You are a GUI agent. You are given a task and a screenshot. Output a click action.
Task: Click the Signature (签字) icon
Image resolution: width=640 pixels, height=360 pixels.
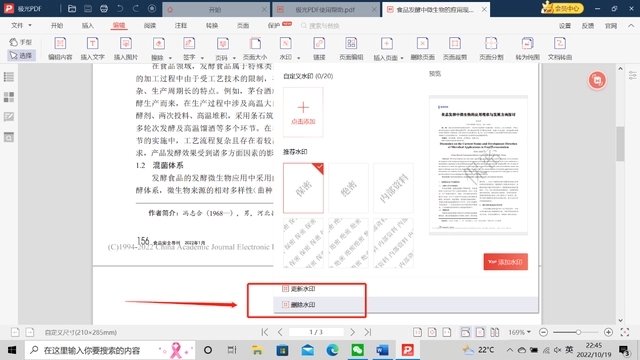tap(189, 43)
